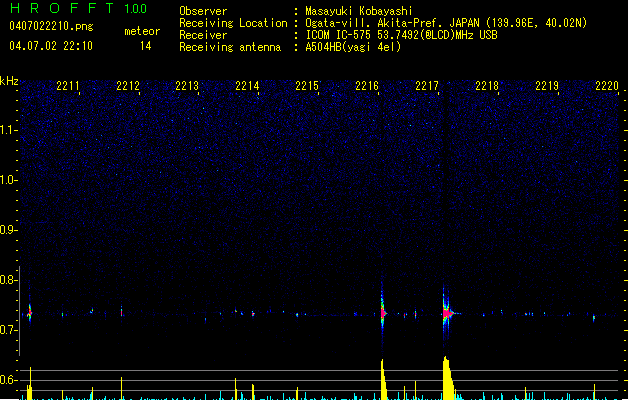The width and height of the screenshot is (629, 400).
Task: Click the 2219 time marker
Action: pyautogui.click(x=547, y=86)
